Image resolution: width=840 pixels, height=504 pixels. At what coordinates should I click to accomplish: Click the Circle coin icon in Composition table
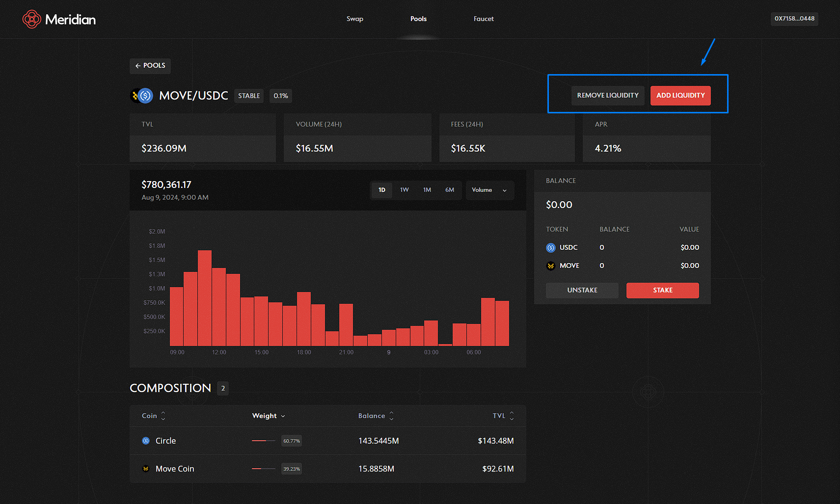[146, 441]
